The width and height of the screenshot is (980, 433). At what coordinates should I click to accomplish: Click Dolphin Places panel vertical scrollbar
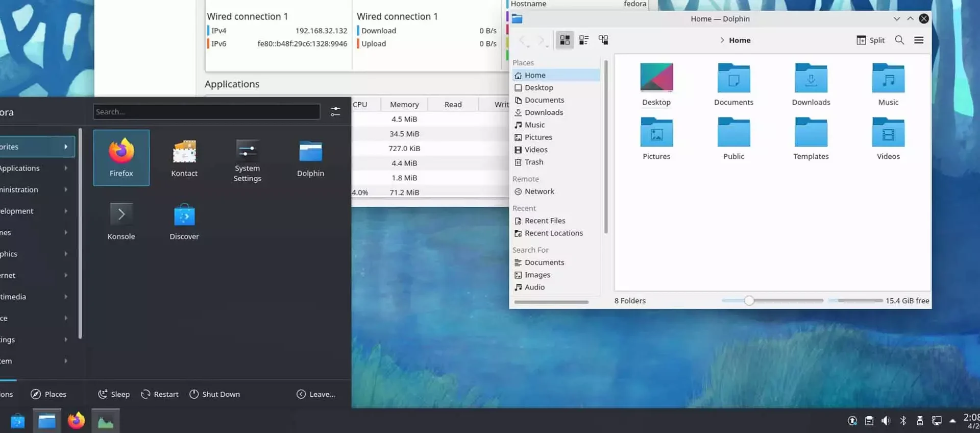click(606, 147)
